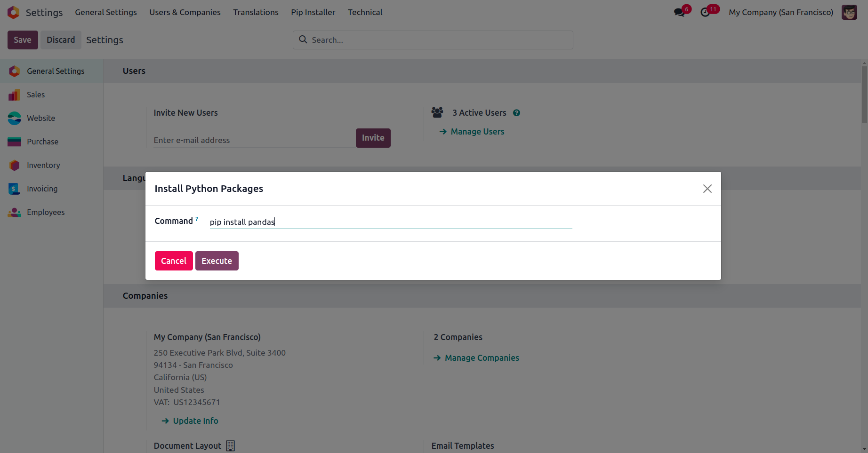Open the Pip Installer menu
The width and height of the screenshot is (868, 453).
coord(313,12)
